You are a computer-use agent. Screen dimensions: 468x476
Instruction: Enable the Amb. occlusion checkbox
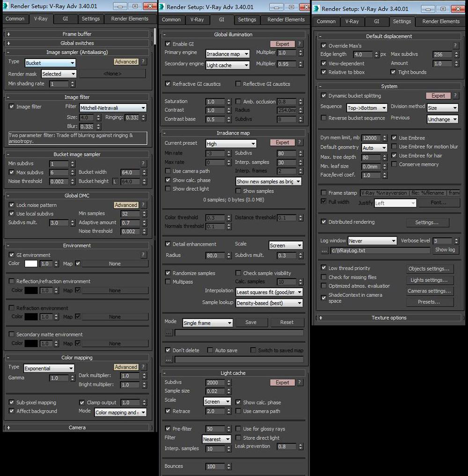click(238, 101)
